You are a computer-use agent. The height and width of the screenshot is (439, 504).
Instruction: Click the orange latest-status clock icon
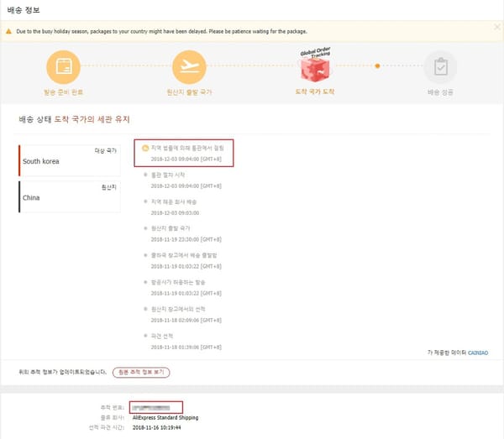(145, 148)
